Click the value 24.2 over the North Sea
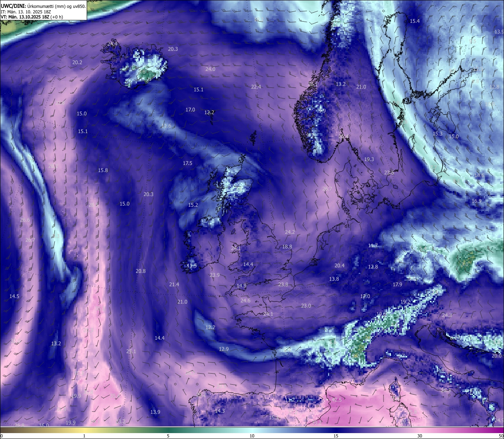504x439 pixels. click(290, 232)
